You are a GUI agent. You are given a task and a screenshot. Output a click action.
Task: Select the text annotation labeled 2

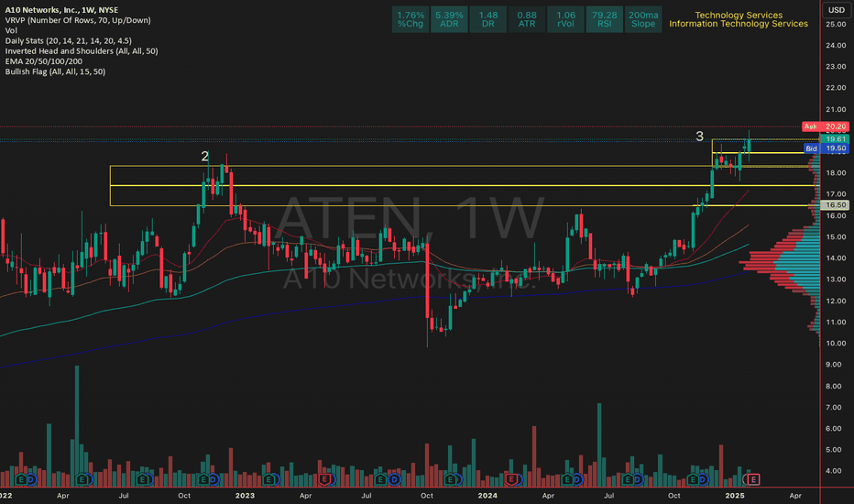point(204,157)
